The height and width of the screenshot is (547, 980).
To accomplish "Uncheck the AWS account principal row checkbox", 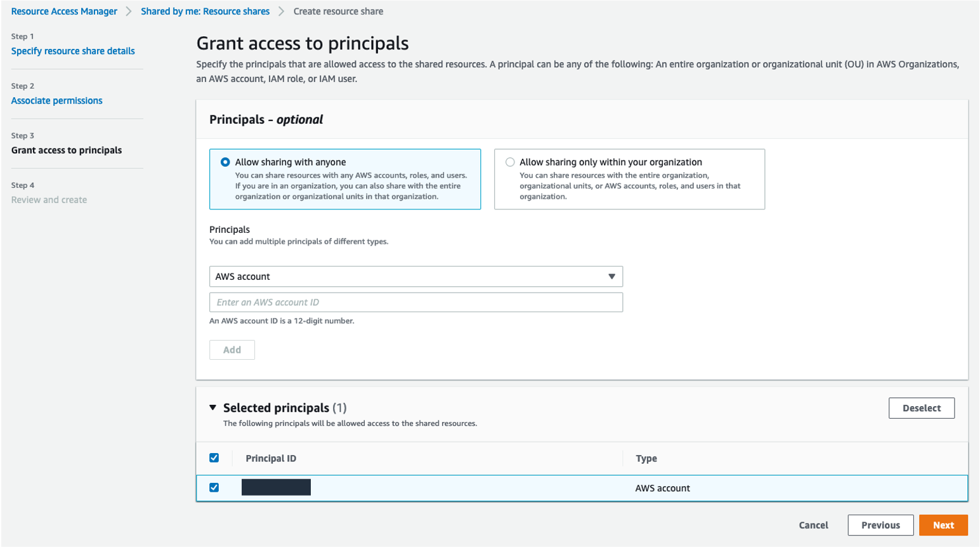I will coord(214,488).
